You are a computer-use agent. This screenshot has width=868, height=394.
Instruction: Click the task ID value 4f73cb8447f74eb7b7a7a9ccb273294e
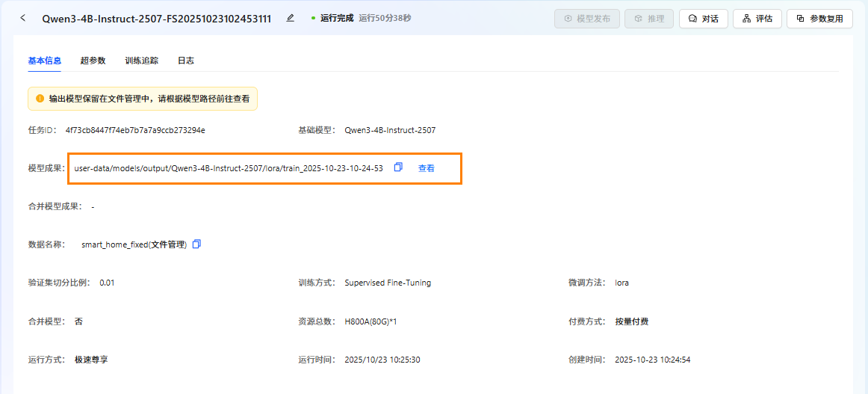coord(135,130)
